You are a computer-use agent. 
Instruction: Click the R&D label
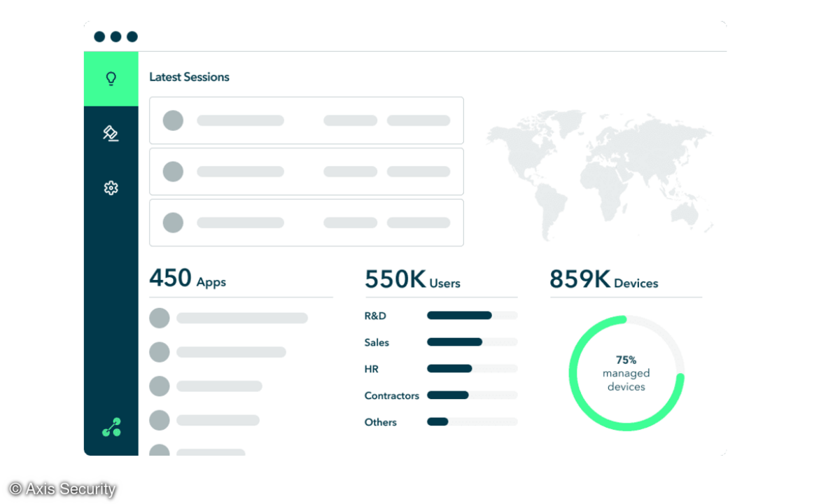[x=375, y=316]
